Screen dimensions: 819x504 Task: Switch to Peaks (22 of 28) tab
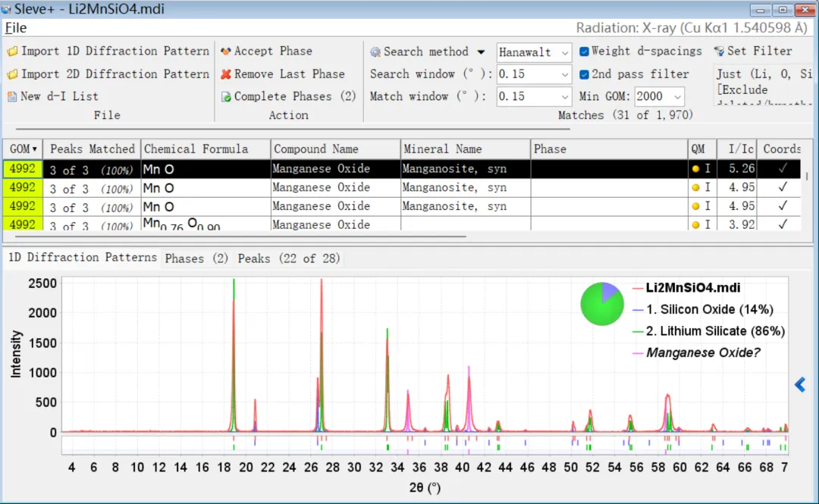pos(289,258)
